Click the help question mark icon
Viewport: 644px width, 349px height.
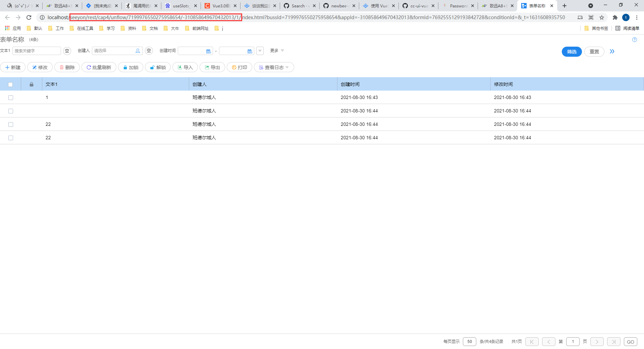[634, 40]
